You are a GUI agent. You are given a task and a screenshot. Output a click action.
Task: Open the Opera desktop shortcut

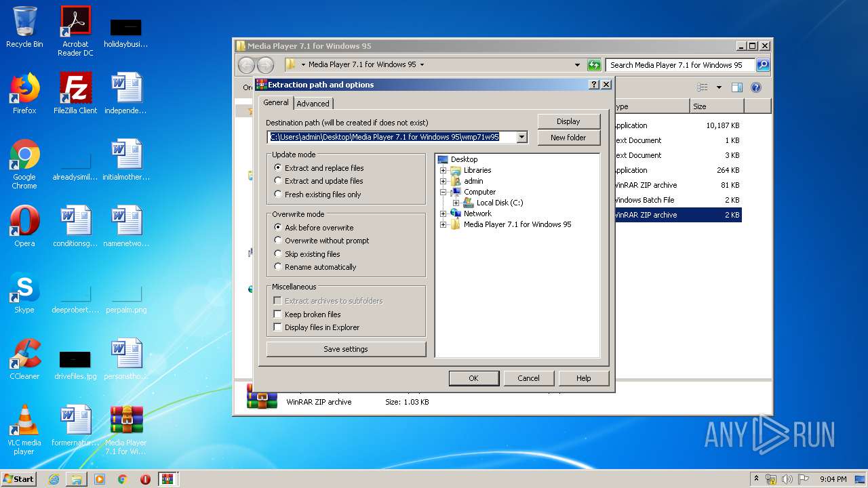click(x=24, y=226)
